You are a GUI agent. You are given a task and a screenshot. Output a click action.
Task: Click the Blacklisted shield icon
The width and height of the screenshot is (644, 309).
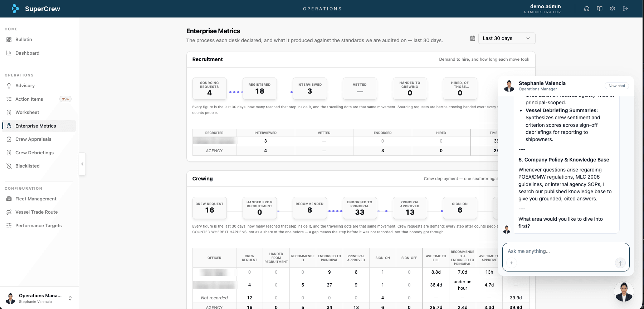[x=9, y=166]
